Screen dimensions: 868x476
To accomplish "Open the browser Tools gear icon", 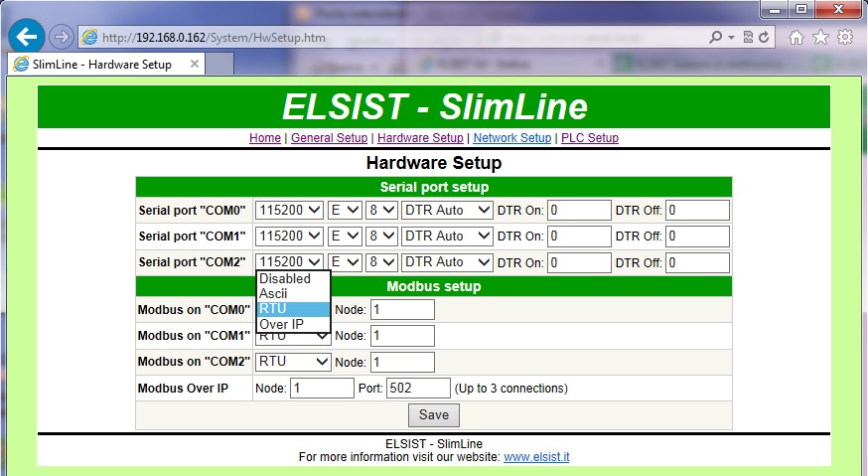I will point(845,37).
